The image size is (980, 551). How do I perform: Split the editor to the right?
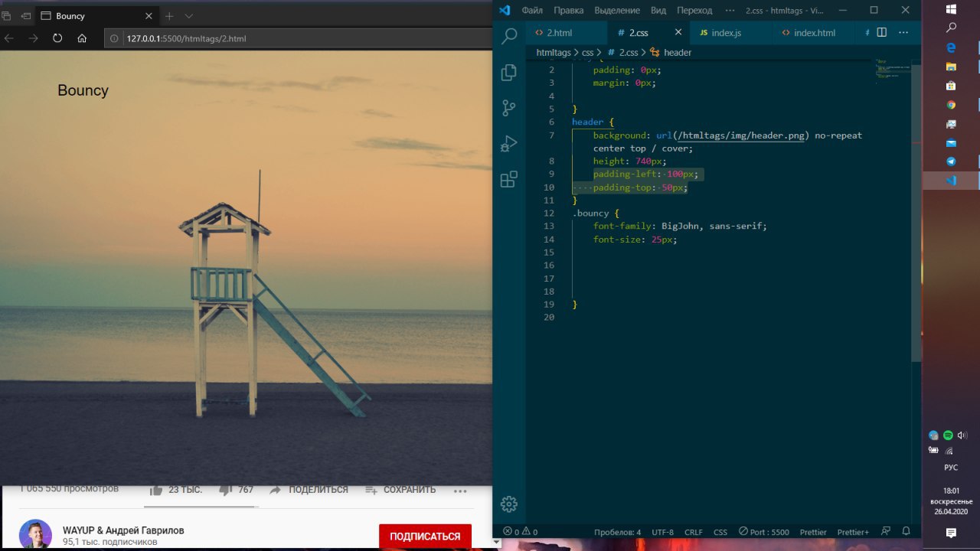pos(881,33)
